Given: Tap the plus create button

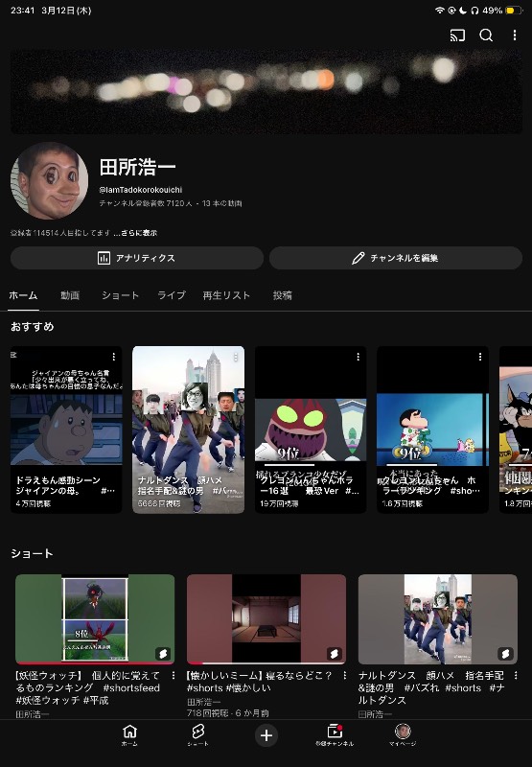Looking at the screenshot, I should click(x=266, y=735).
